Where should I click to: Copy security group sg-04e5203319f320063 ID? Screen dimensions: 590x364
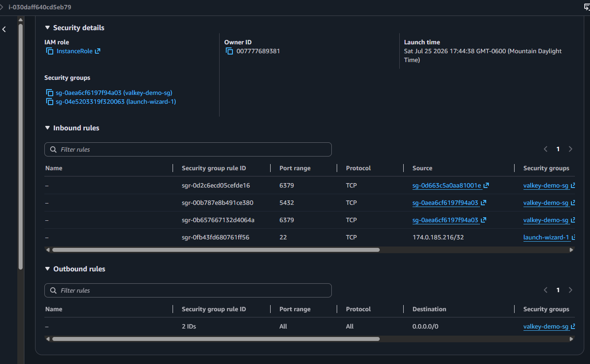(x=50, y=102)
